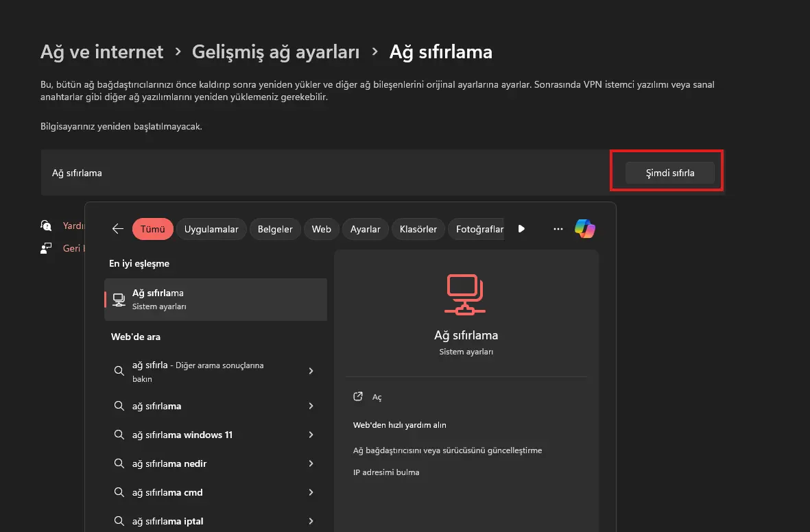Expand the arrow for ağ sıfırlama nedir
Screen dimensions: 810x532
coord(311,464)
